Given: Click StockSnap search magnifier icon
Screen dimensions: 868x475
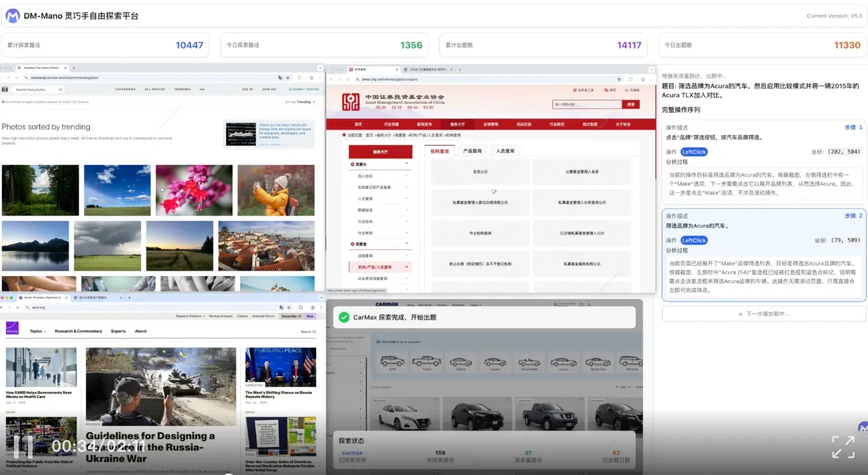Looking at the screenshot, I should pyautogui.click(x=61, y=89).
